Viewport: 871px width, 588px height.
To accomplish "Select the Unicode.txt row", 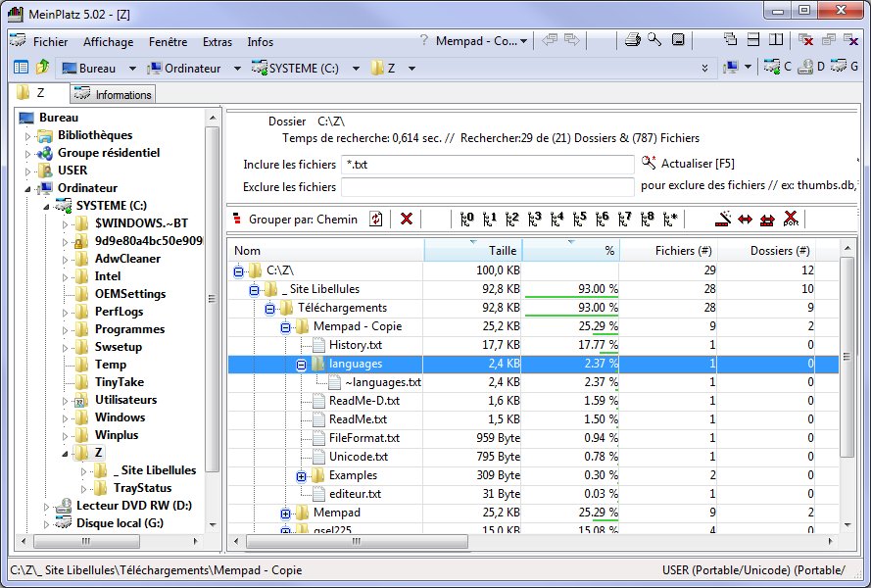I will click(x=533, y=457).
